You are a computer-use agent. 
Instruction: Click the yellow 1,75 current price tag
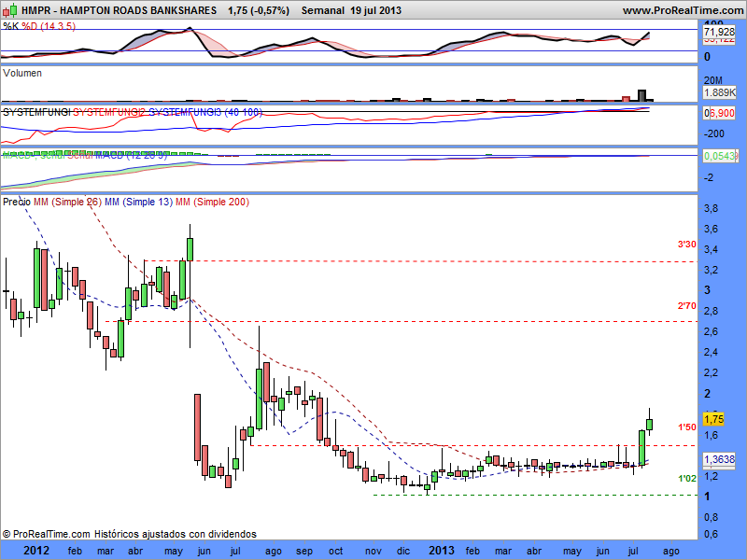click(x=713, y=419)
